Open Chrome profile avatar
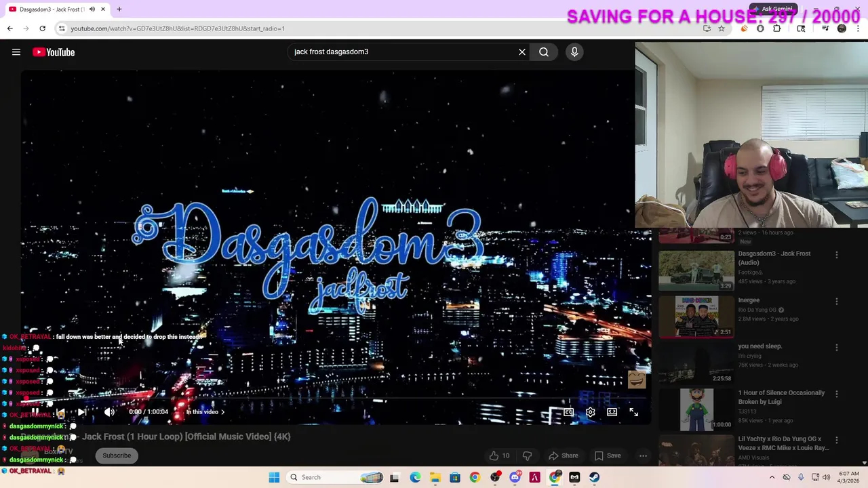Image resolution: width=868 pixels, height=488 pixels. pos(842,28)
